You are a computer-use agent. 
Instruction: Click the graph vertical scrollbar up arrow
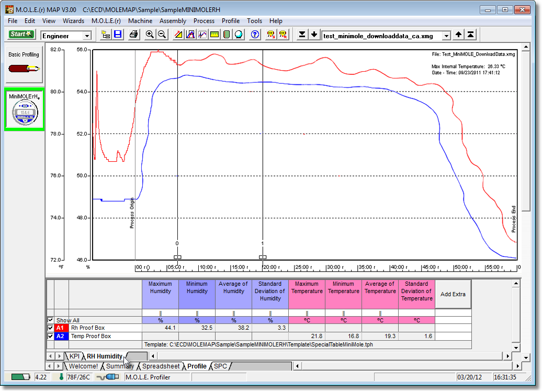(526, 47)
